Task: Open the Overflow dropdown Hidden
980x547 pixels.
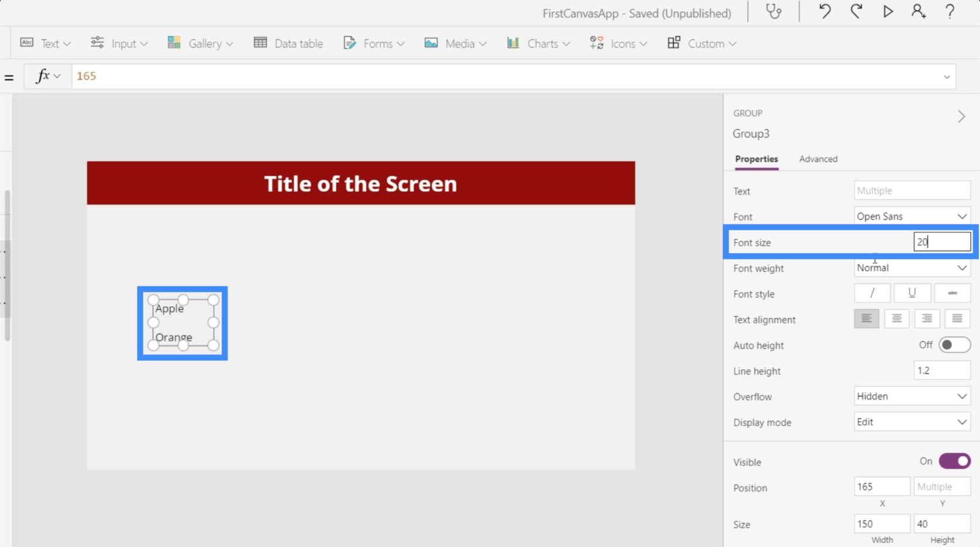Action: [x=912, y=396]
